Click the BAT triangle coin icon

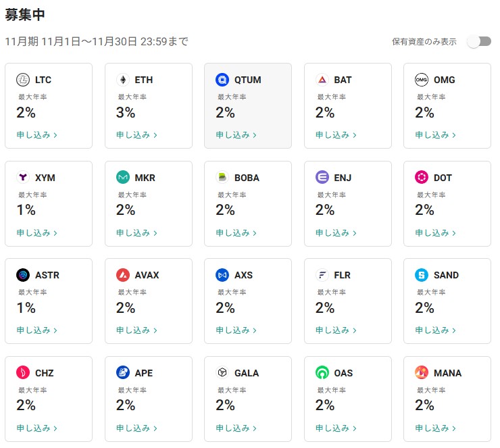click(x=322, y=80)
